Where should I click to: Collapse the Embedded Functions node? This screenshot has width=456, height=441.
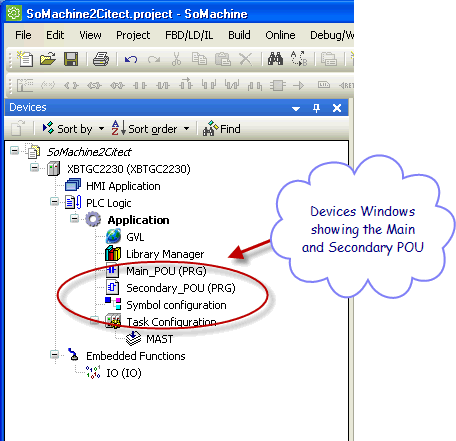[54, 354]
